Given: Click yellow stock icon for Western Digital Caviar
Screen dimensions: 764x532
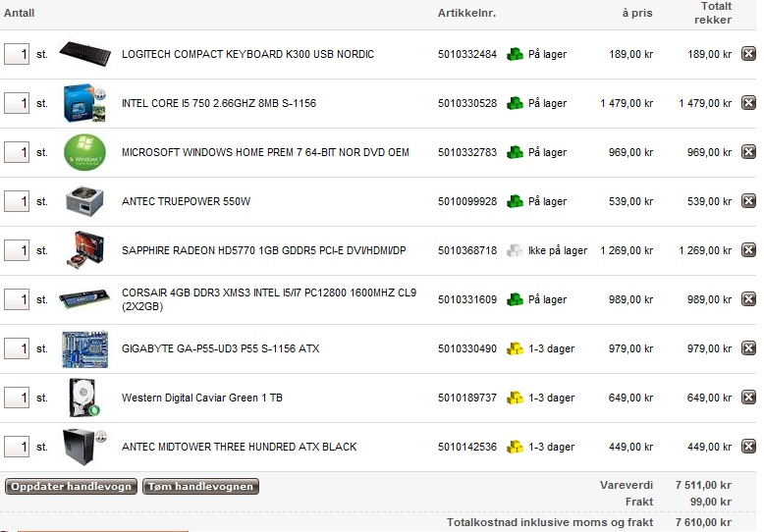Looking at the screenshot, I should [x=515, y=399].
